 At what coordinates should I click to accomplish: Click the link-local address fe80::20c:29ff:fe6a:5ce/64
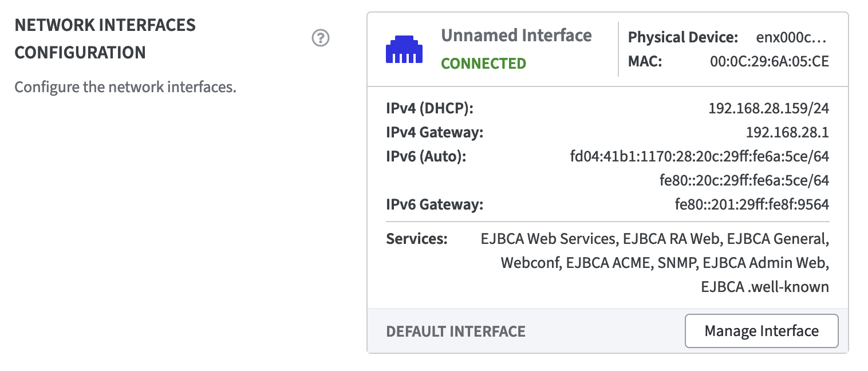pos(744,180)
